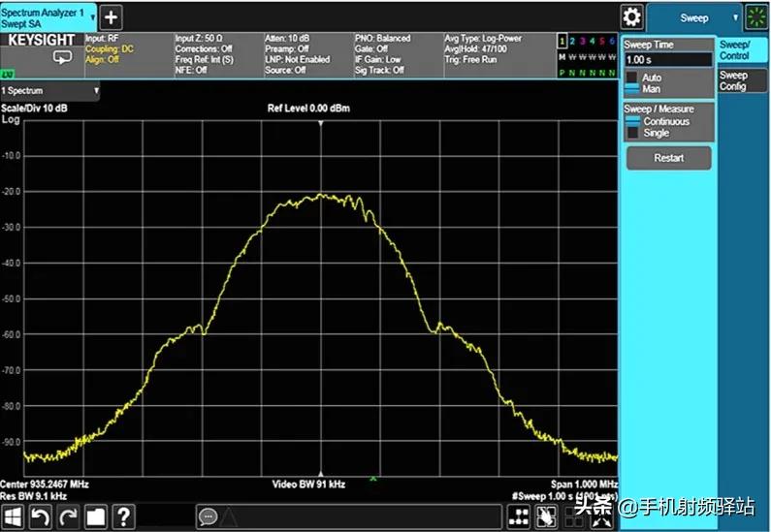This screenshot has width=771, height=532.
Task: Expand the Sweep menu panel dropdown
Action: [x=735, y=17]
